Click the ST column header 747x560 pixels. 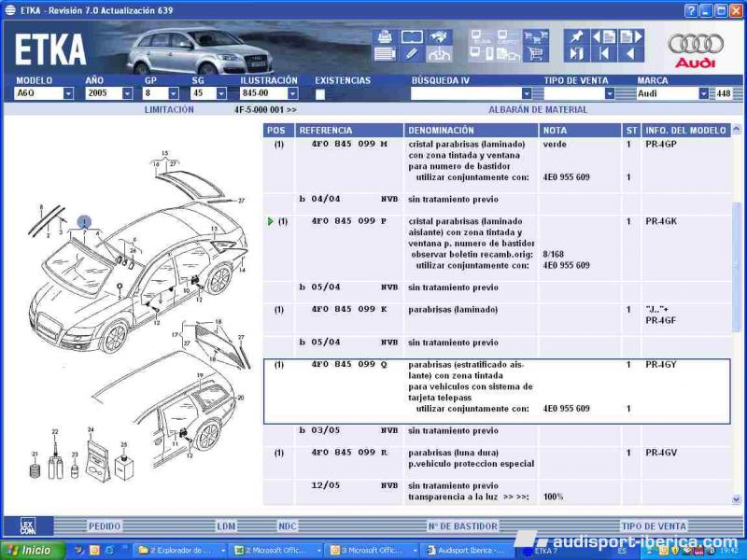tap(631, 131)
